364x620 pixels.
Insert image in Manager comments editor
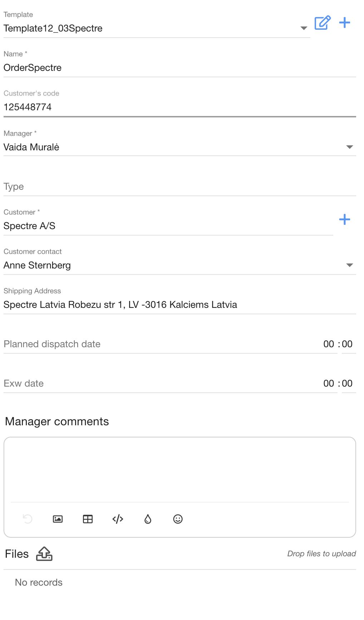[x=58, y=519]
